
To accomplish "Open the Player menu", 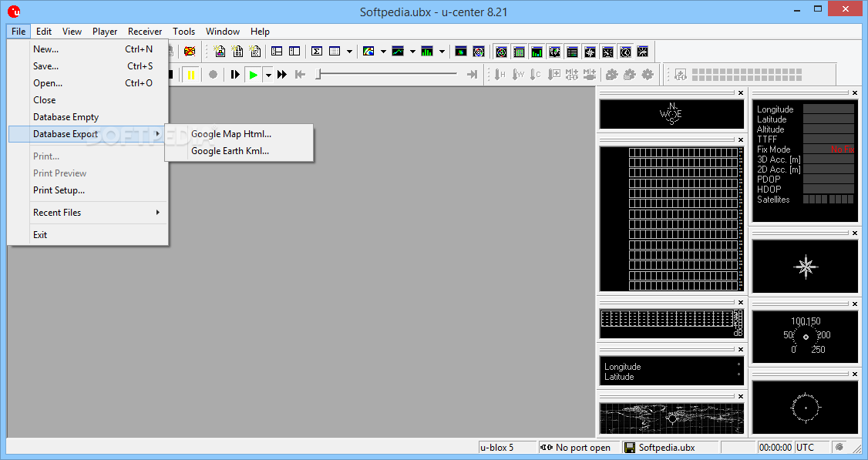I will 105,32.
